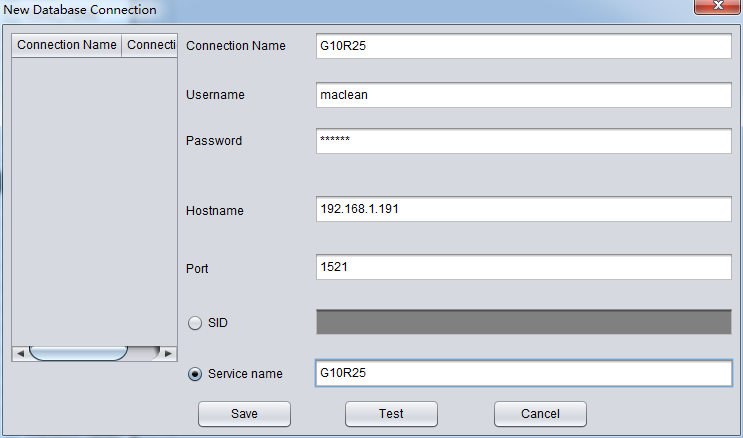Cancel the new connection dialog

pos(540,414)
